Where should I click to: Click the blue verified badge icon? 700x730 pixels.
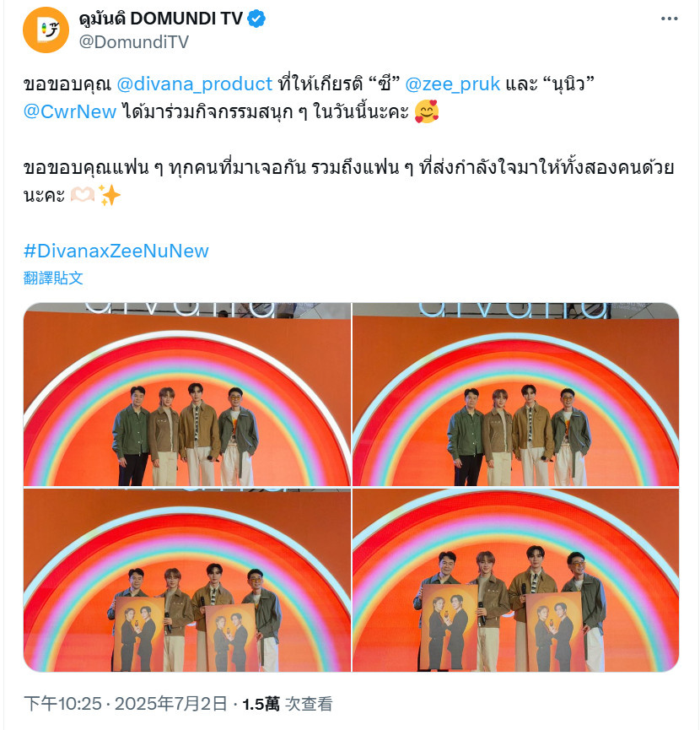(256, 19)
